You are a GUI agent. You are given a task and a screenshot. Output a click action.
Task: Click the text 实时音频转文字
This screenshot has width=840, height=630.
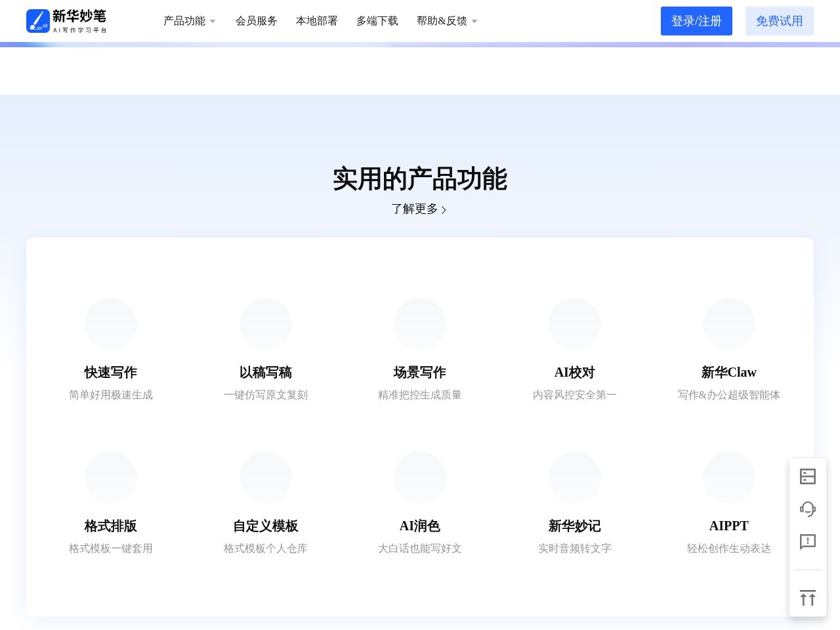(575, 548)
